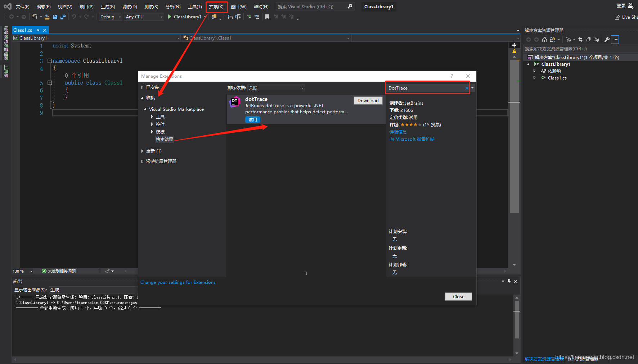Click the Open File folder icon
This screenshot has width=638, height=364.
pyautogui.click(x=47, y=17)
